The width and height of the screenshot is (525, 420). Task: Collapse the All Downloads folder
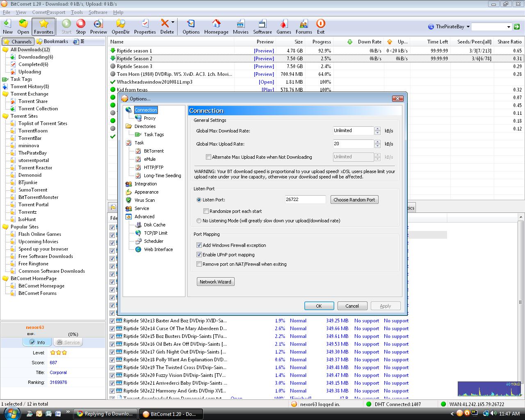(5, 49)
